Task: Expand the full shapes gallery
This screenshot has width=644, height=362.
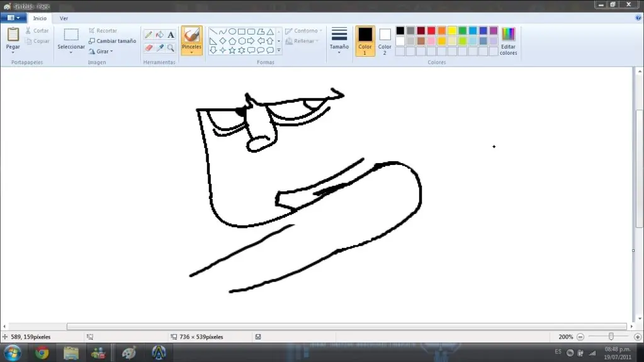Action: 278,50
